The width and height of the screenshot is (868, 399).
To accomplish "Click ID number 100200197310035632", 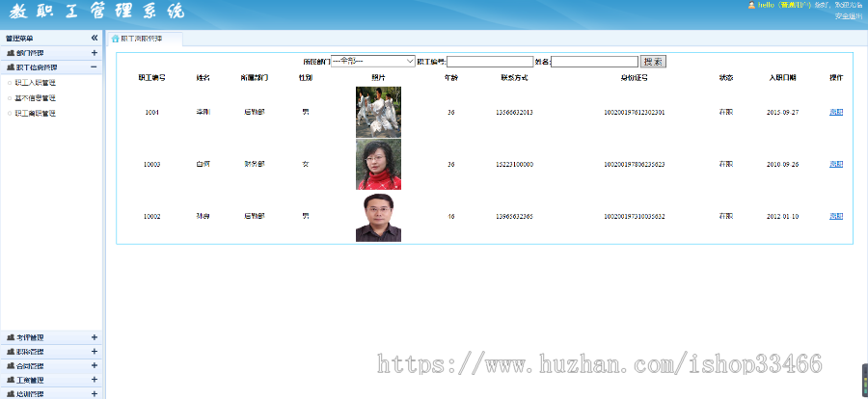I will [634, 217].
